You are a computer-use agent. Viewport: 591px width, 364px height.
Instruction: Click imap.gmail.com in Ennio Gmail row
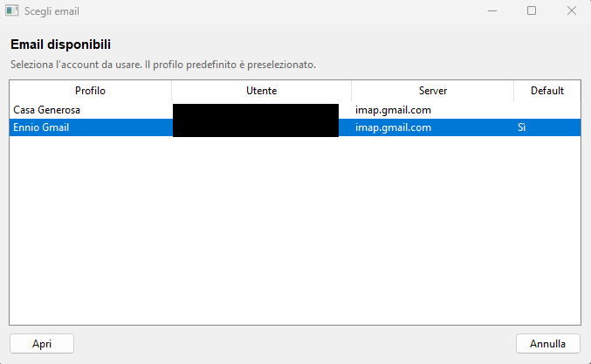click(x=393, y=127)
